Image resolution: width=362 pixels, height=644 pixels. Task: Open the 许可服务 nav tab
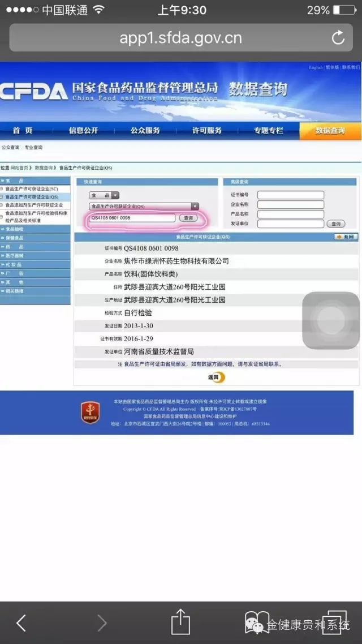click(207, 131)
